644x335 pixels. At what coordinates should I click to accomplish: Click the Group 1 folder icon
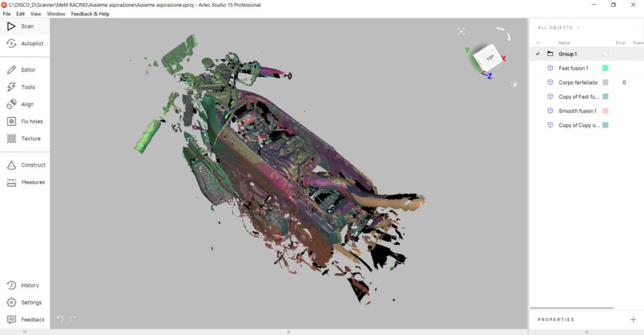pos(550,54)
